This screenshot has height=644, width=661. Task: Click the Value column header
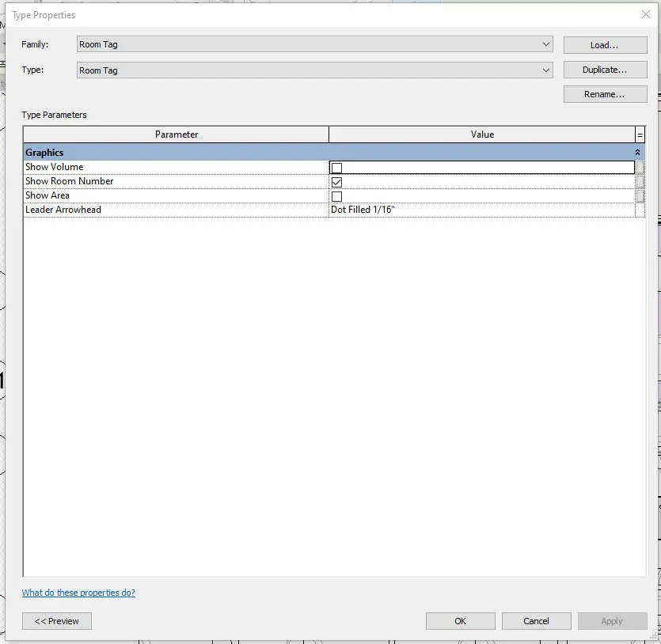pos(481,134)
